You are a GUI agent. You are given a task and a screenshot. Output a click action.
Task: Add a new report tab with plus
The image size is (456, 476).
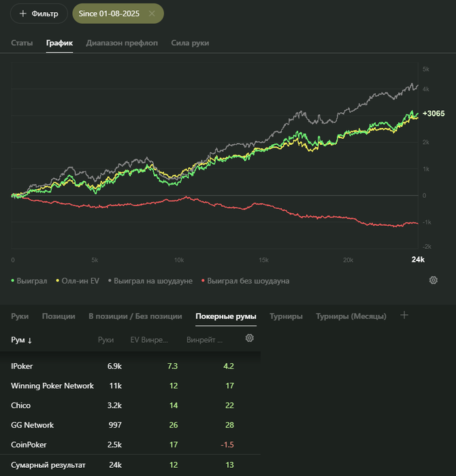click(404, 316)
